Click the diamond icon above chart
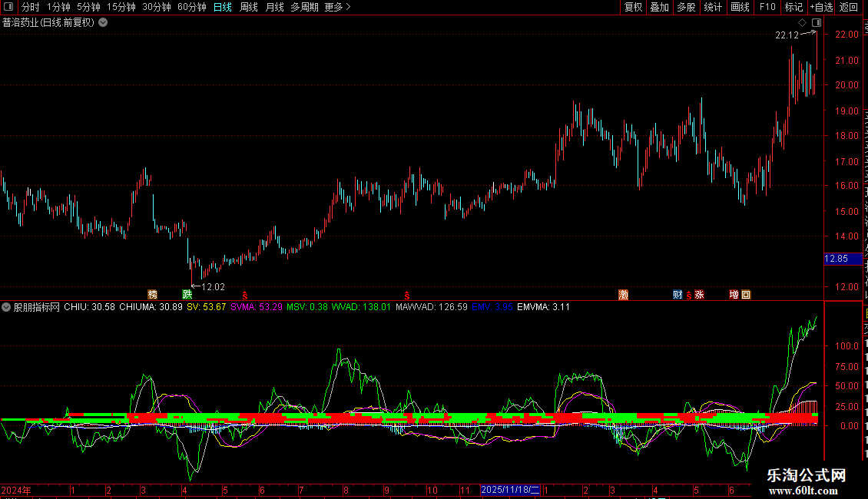This screenshot has width=868, height=499. pyautogui.click(x=802, y=23)
